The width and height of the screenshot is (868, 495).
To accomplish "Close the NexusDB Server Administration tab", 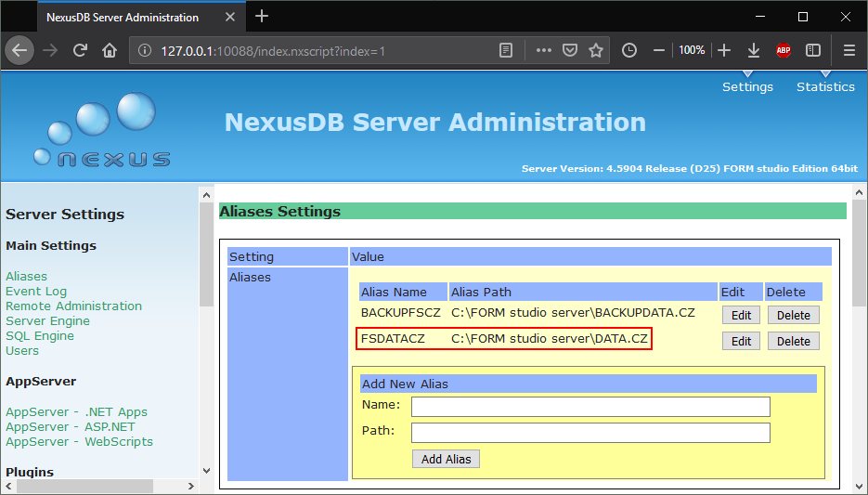I will pos(230,17).
